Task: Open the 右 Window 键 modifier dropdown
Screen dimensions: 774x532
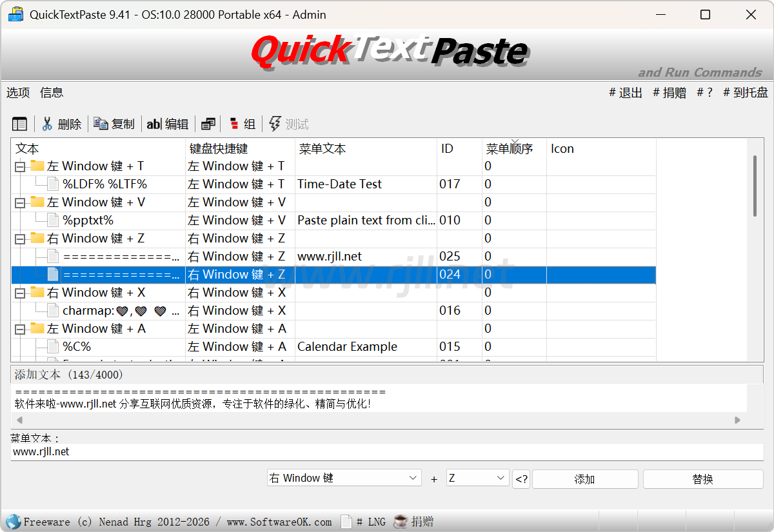Action: tap(344, 478)
